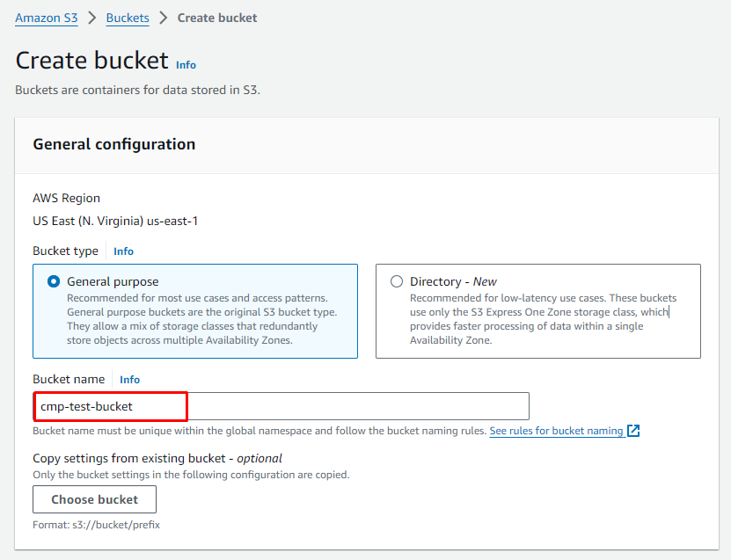
Task: Click the chevron after Amazon S3 breadcrumb
Action: [x=91, y=18]
